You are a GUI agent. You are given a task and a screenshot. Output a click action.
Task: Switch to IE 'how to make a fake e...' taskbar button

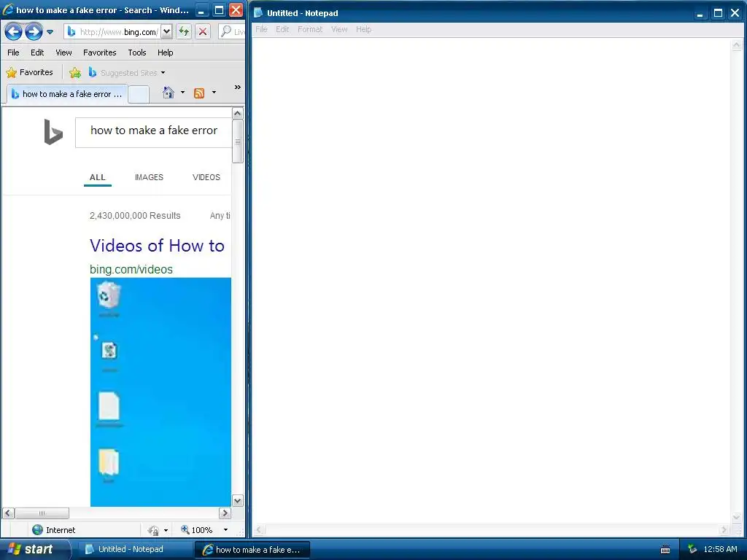252,550
